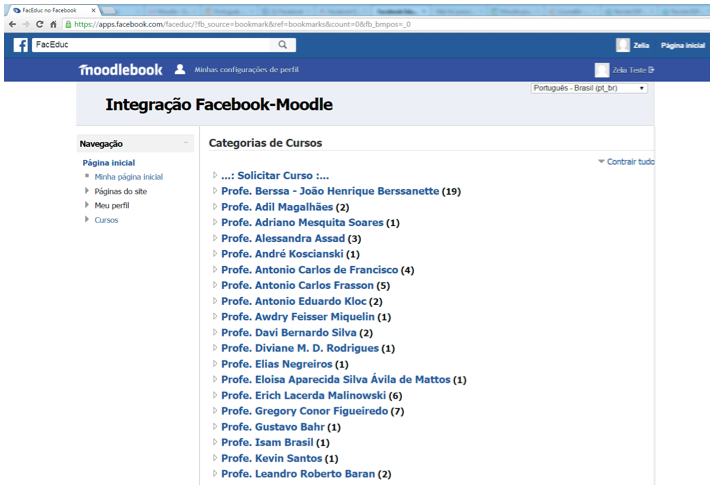Collapse the Navegação block toggle
Viewport: 715px width, 485px height.
186,143
